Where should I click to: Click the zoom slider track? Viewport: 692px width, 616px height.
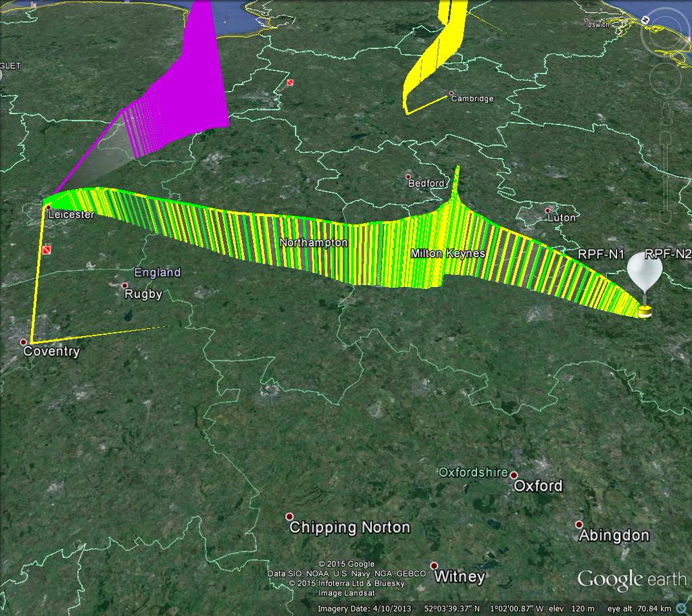pyautogui.click(x=666, y=176)
